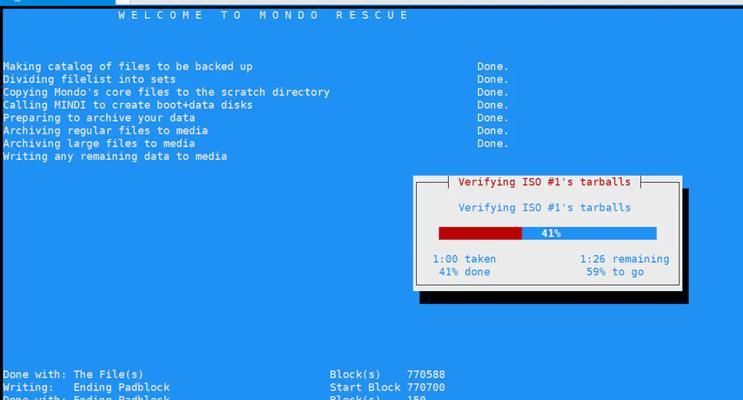This screenshot has height=400, width=743.
Task: Click the WELCOME TO MONDO RESCUE heading
Action: pos(263,15)
